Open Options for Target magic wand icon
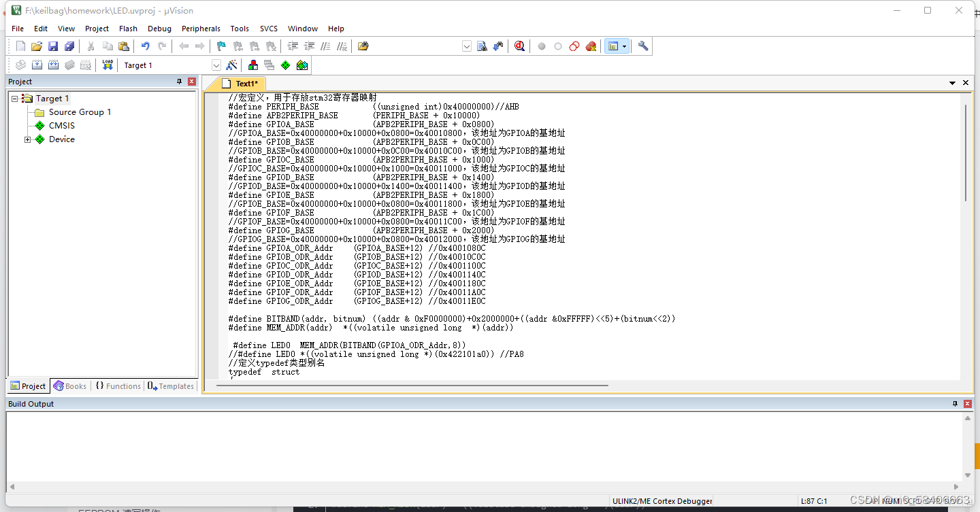 coord(232,65)
